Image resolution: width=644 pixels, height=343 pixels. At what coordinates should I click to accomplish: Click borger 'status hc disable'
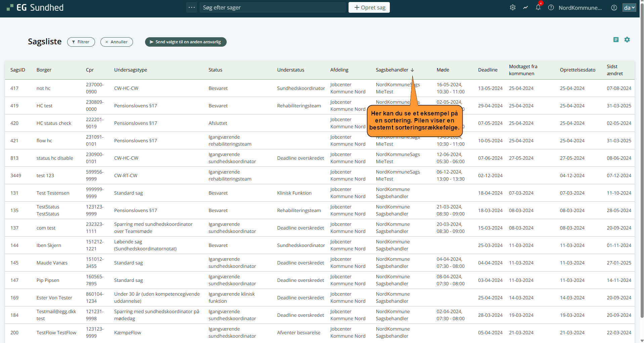(55, 158)
